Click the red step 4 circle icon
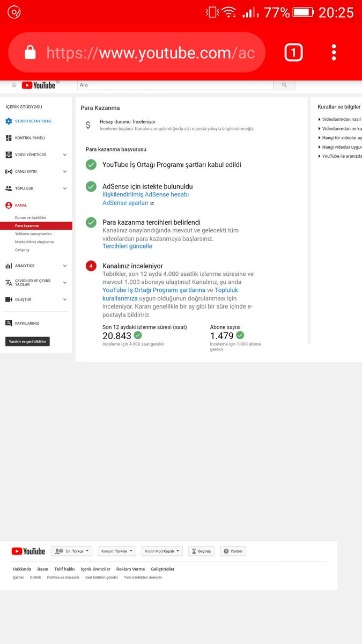 [91, 266]
